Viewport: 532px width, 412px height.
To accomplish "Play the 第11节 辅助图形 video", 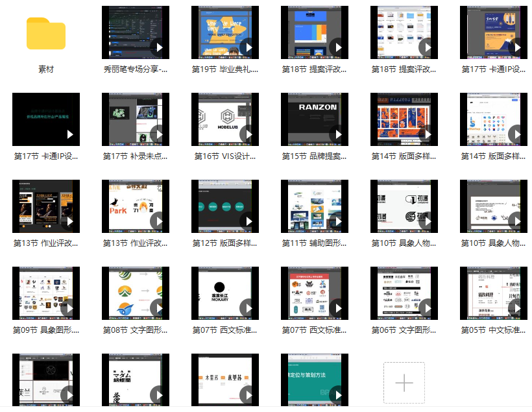I will (x=339, y=221).
